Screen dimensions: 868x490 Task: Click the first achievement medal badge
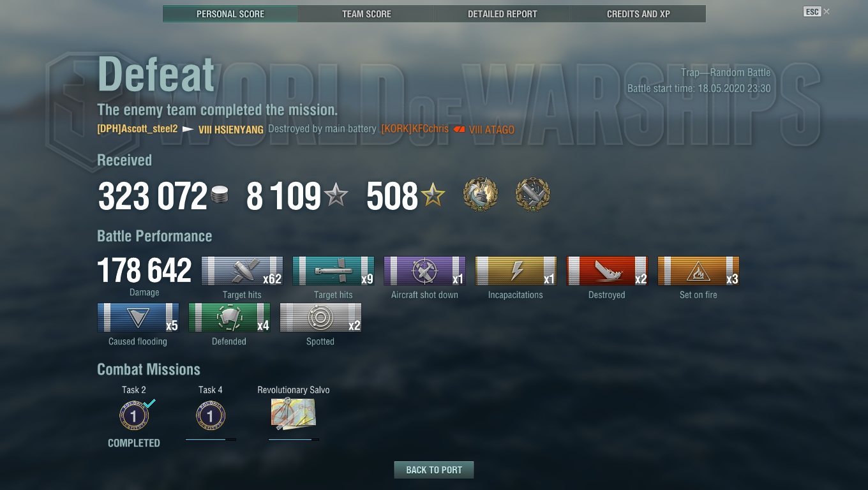pos(481,195)
